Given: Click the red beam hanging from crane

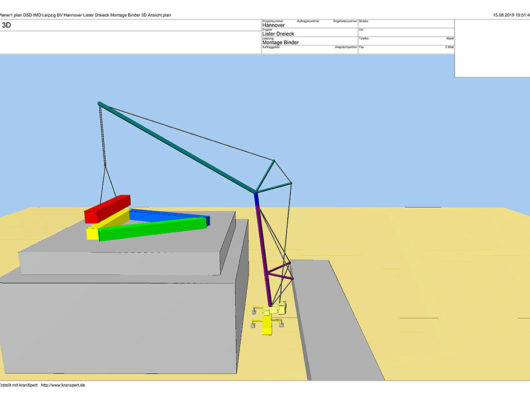Looking at the screenshot, I should (107, 209).
